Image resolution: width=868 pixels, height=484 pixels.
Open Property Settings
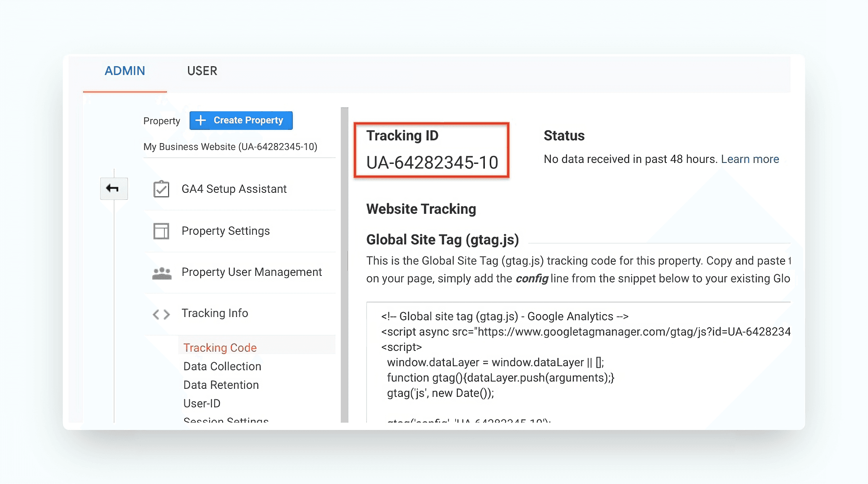[x=225, y=231]
